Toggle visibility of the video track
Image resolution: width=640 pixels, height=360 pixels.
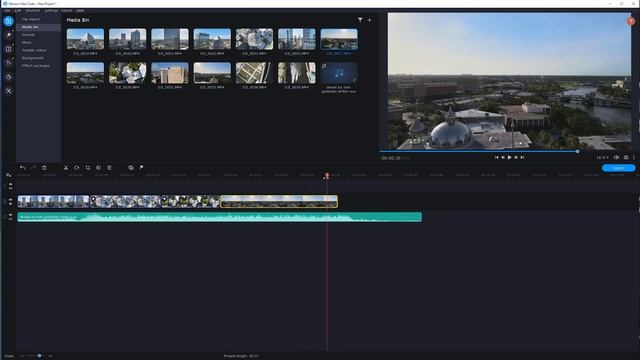click(x=11, y=200)
